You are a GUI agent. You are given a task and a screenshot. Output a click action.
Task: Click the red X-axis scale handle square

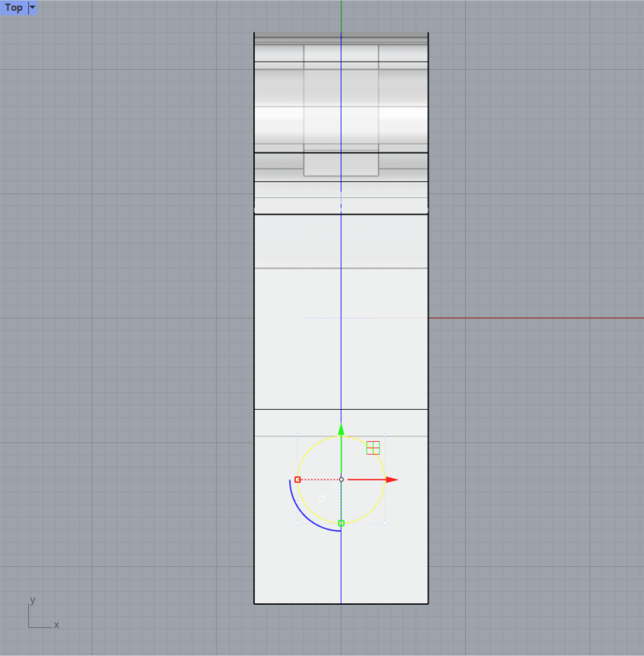(x=298, y=480)
